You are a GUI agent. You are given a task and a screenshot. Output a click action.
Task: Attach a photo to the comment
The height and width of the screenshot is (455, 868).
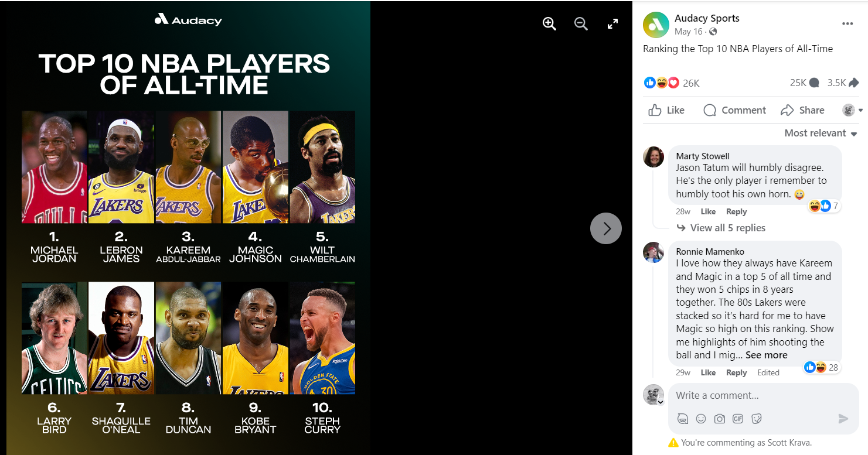coord(719,419)
